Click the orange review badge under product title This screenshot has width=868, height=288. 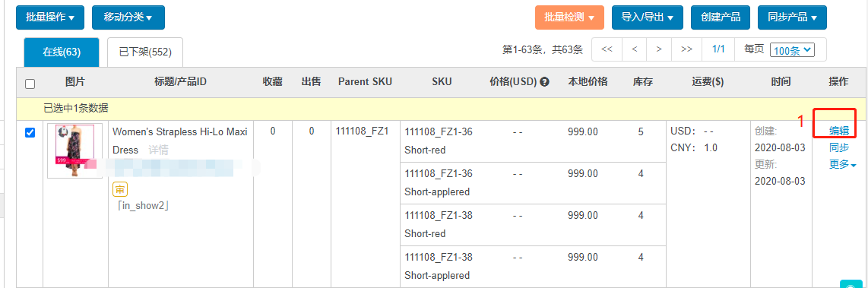pos(120,189)
